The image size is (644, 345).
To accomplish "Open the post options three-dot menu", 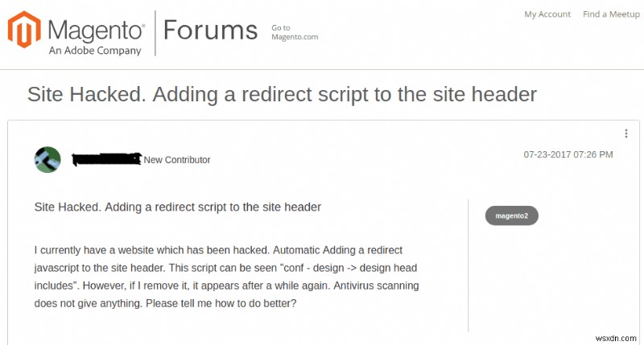I will click(x=626, y=133).
